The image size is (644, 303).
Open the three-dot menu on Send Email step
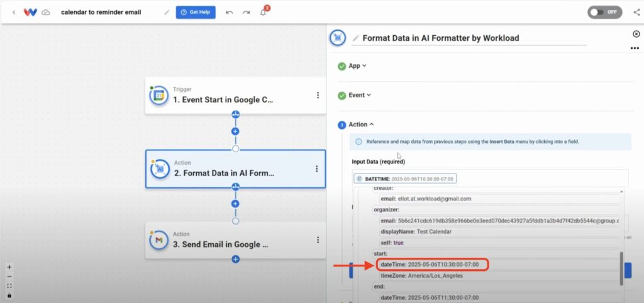pos(318,240)
